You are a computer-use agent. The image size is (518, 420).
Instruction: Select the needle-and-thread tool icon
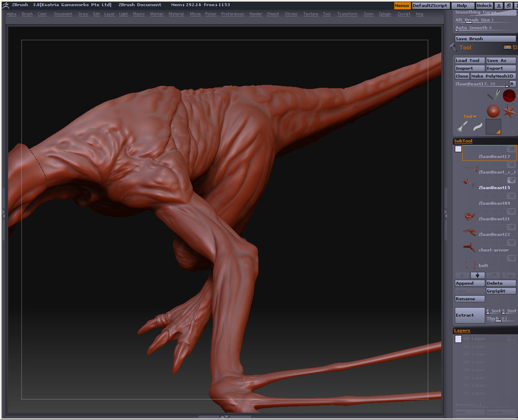click(494, 95)
